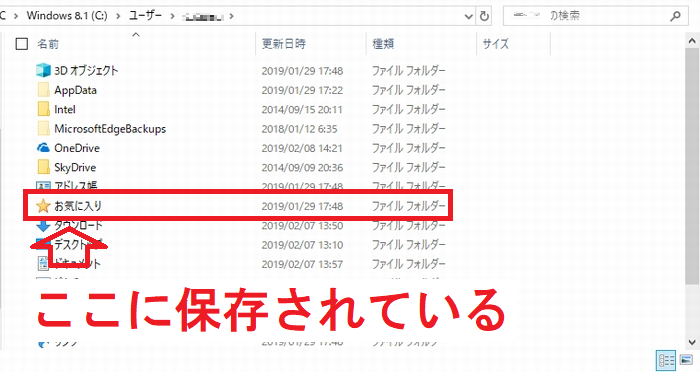
Task: Click the search magnifier icon
Action: pyautogui.click(x=675, y=16)
